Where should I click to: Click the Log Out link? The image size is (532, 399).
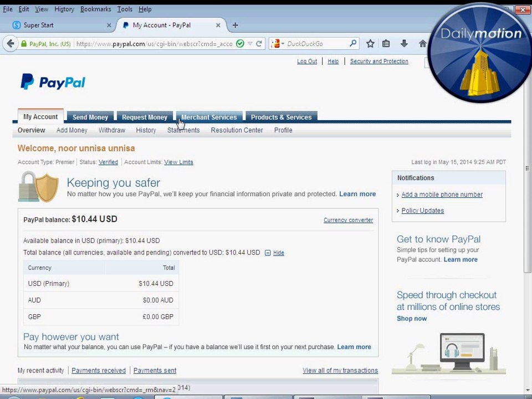click(306, 62)
